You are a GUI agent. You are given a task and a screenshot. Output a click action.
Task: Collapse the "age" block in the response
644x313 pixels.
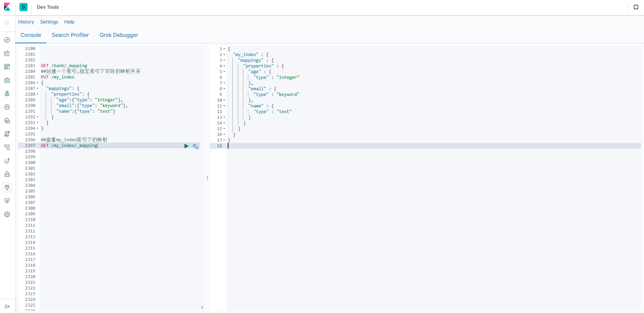pos(224,72)
